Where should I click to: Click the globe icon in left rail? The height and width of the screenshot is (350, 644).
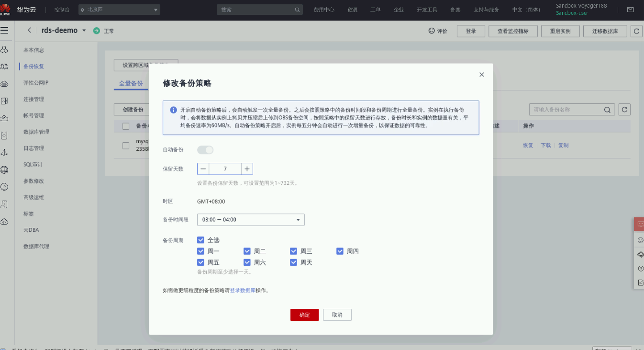tap(4, 169)
